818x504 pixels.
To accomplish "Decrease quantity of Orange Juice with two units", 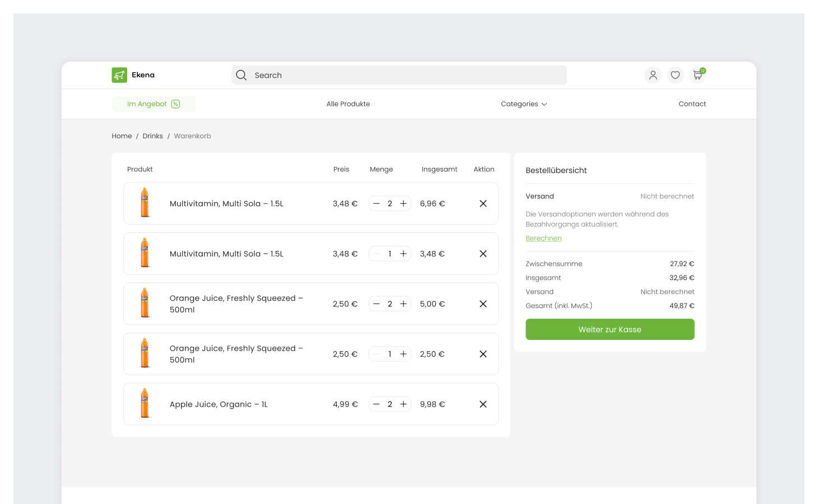I will click(376, 304).
